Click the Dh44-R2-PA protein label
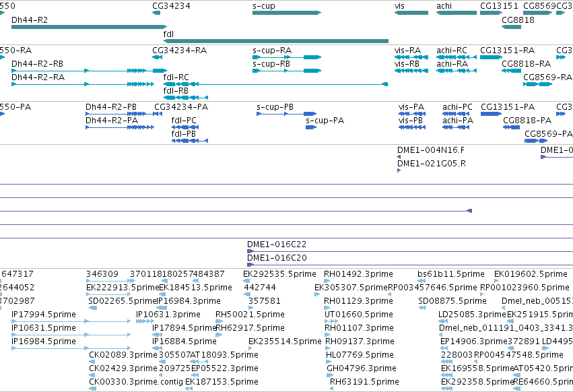573x392 pixels. [112, 121]
